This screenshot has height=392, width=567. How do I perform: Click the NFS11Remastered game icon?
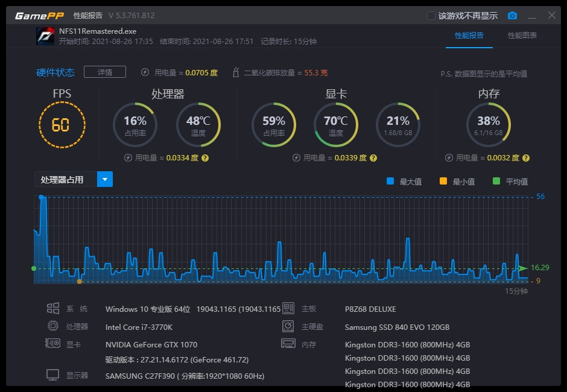[45, 36]
